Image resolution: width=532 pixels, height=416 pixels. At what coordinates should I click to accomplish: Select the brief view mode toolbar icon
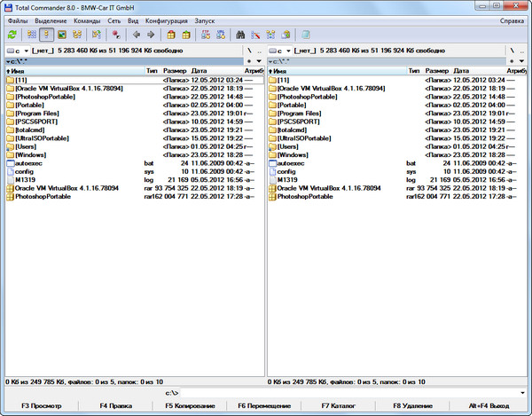[x=32, y=35]
